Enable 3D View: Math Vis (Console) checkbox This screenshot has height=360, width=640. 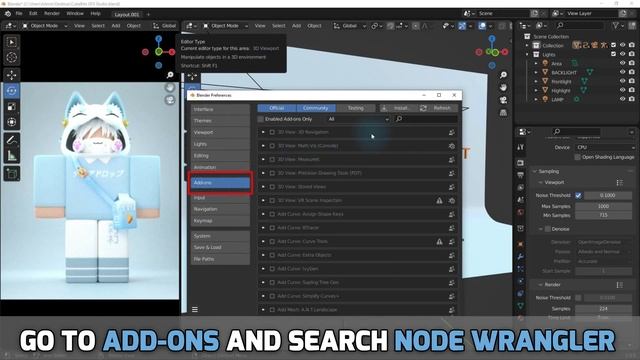pos(272,146)
